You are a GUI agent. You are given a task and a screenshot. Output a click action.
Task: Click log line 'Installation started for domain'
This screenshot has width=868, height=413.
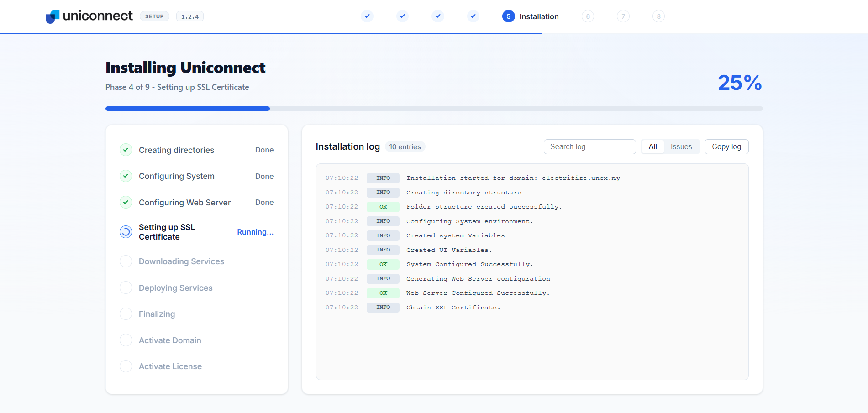click(513, 178)
